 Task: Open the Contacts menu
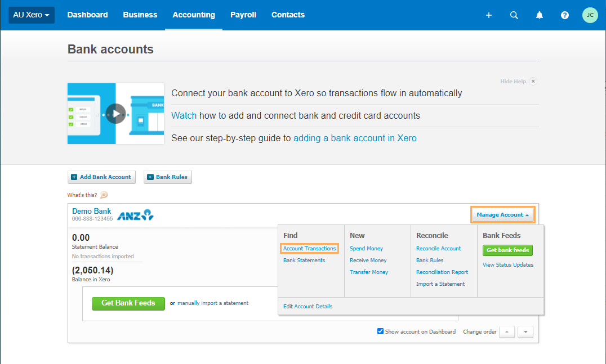(x=288, y=15)
